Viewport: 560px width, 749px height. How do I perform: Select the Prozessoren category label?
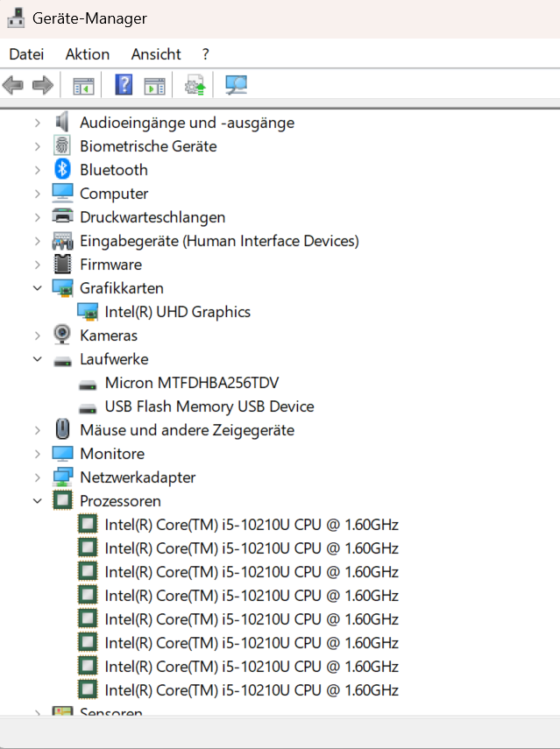(x=120, y=501)
